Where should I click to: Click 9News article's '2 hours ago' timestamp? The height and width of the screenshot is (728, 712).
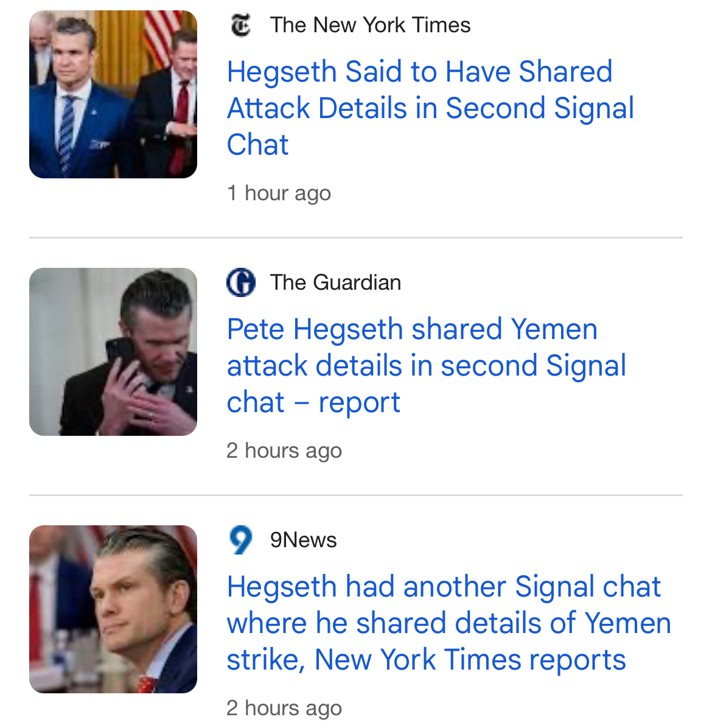point(284,708)
